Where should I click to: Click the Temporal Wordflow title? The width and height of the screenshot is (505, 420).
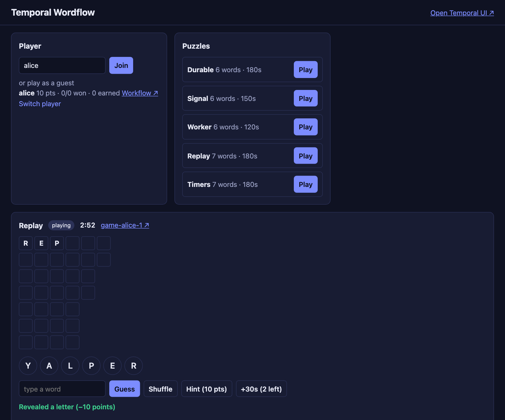pyautogui.click(x=53, y=13)
